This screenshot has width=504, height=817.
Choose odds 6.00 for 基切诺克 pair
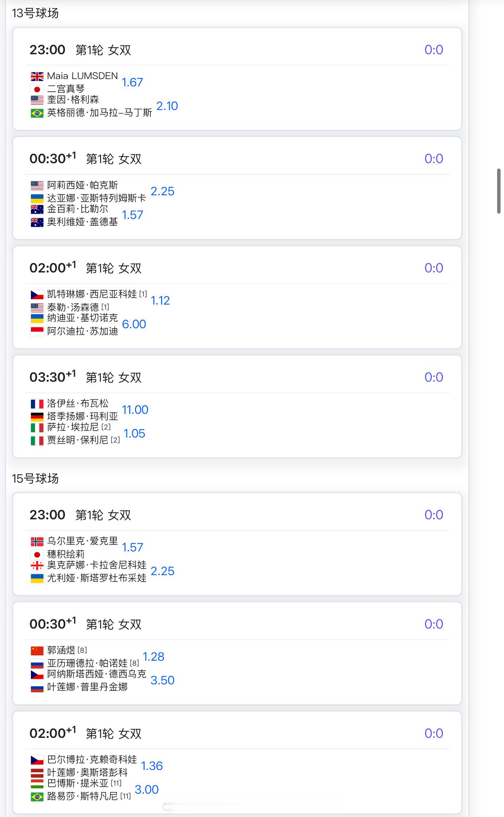coord(134,324)
